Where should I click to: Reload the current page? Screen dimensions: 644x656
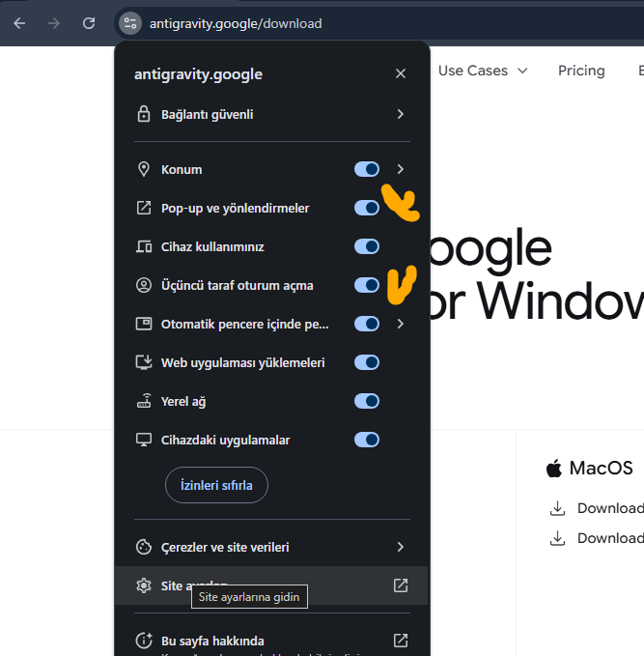click(x=89, y=23)
